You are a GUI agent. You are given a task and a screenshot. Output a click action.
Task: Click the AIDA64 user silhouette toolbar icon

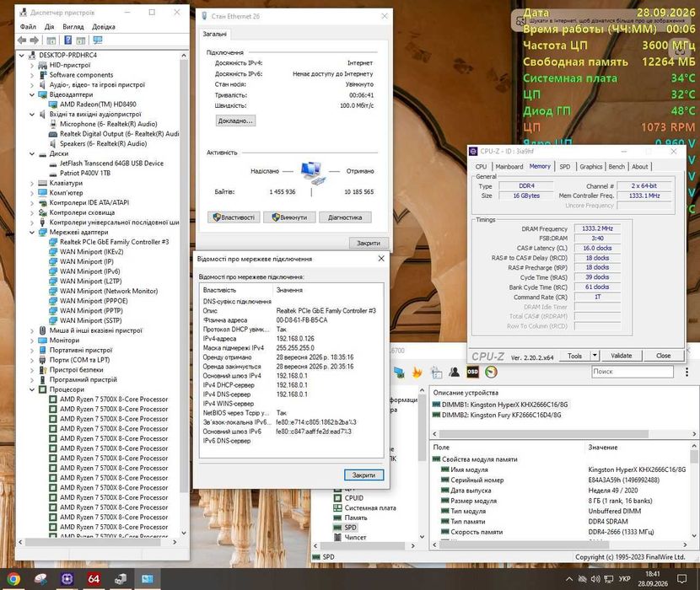455,372
